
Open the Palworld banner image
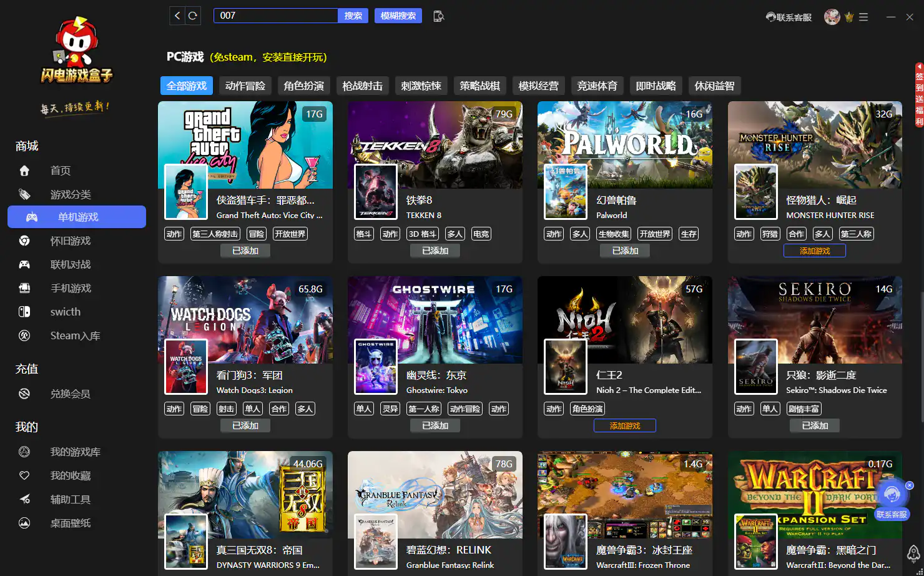click(625, 145)
